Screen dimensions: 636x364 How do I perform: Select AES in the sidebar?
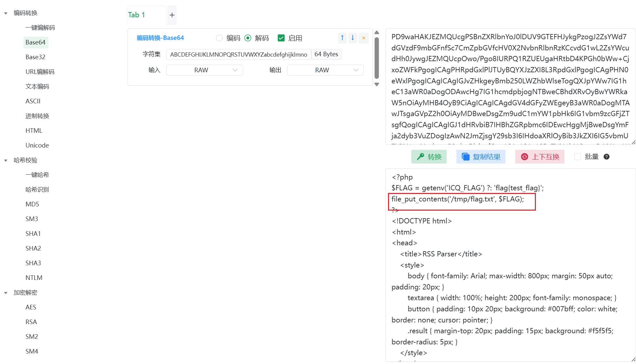(x=31, y=307)
